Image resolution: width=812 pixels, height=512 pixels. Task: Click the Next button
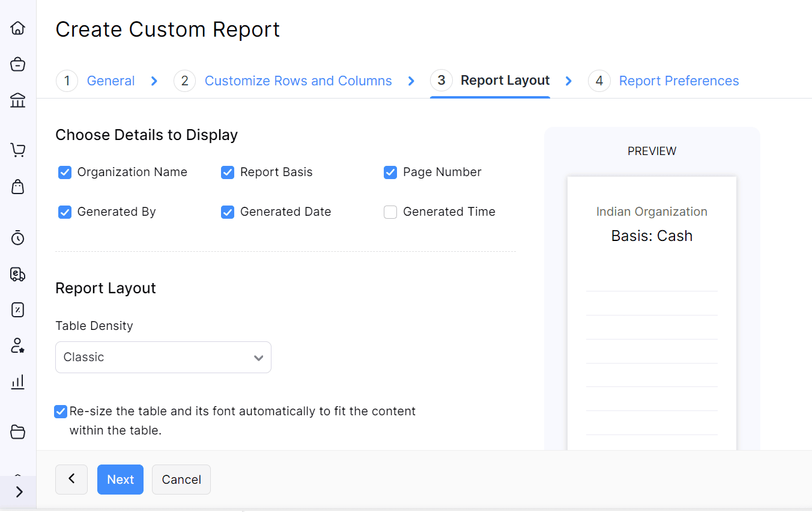click(120, 480)
